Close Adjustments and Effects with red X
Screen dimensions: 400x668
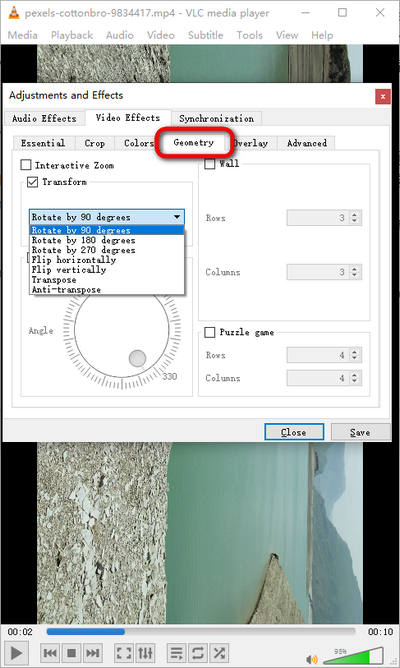383,97
